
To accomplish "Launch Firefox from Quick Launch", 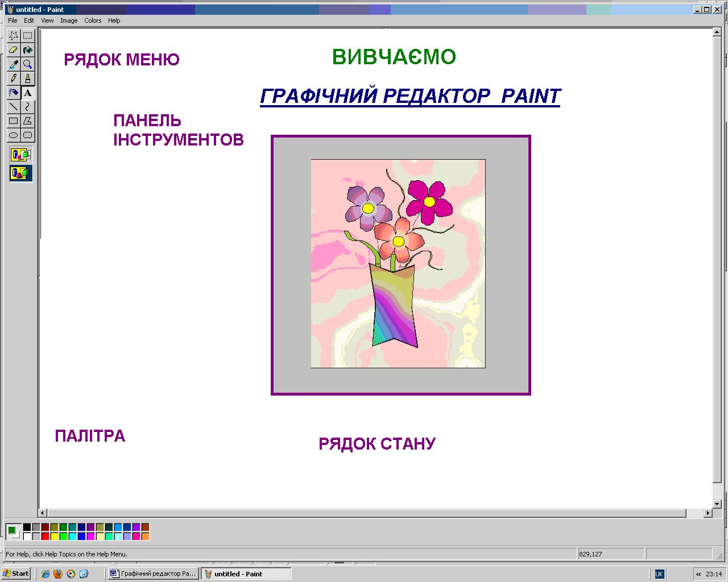I will 58,574.
